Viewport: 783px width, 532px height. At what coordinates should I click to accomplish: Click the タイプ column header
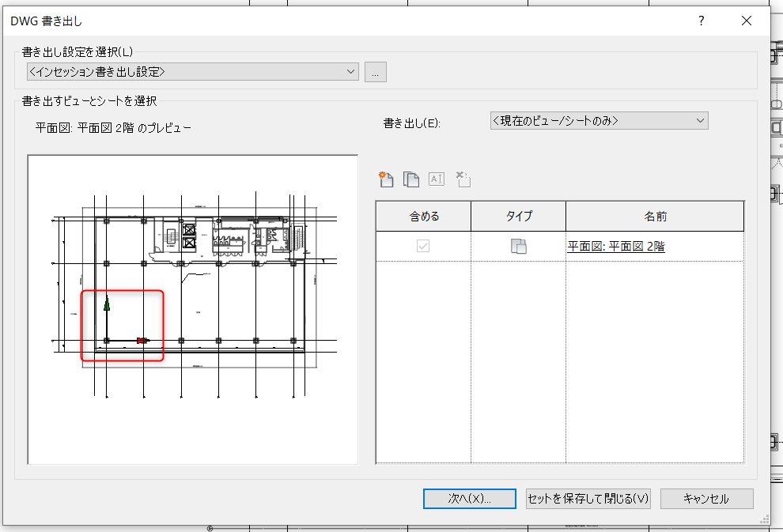tap(518, 216)
